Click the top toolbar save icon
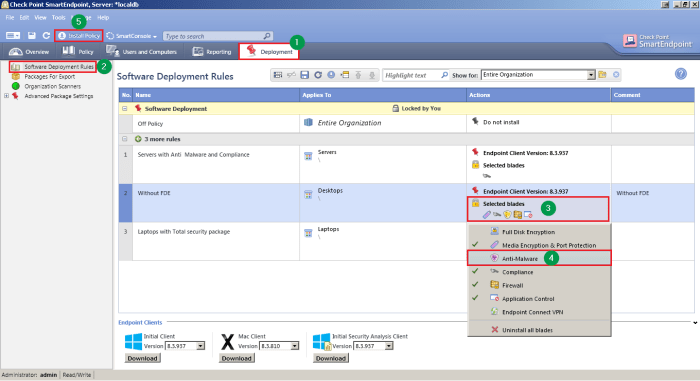This screenshot has width=700, height=381. [31, 35]
